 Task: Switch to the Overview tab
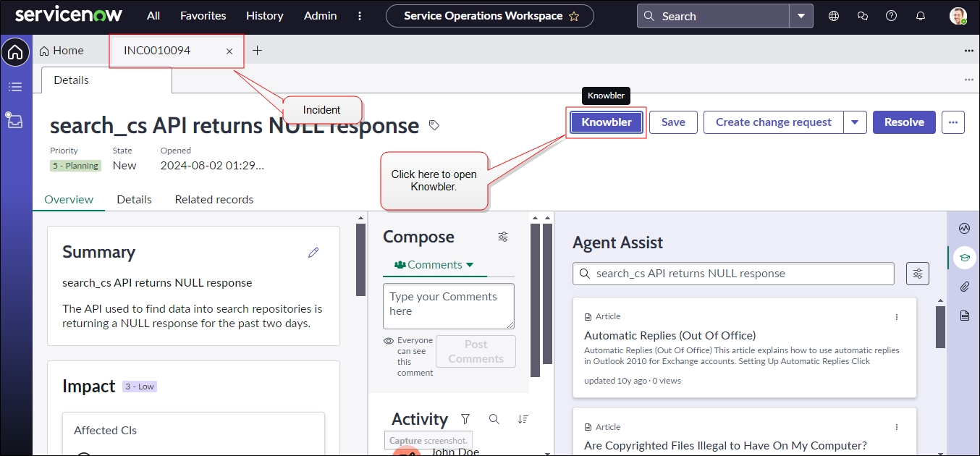click(x=69, y=200)
